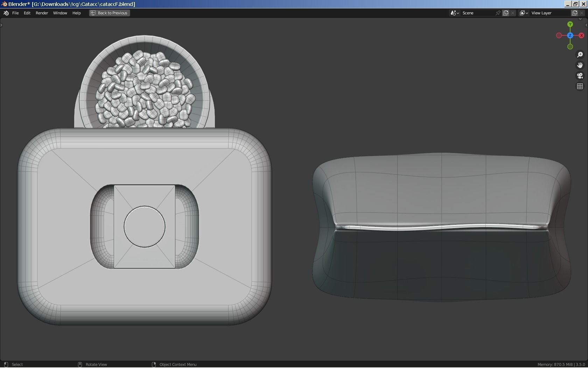Click the Rotate View mouse hint icon
The height and width of the screenshot is (368, 588).
click(x=80, y=364)
